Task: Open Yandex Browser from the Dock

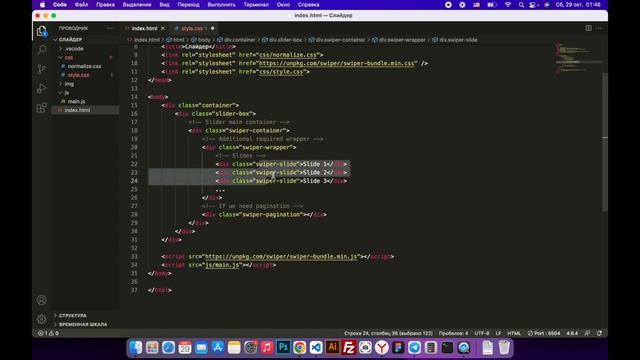Action: (382, 347)
